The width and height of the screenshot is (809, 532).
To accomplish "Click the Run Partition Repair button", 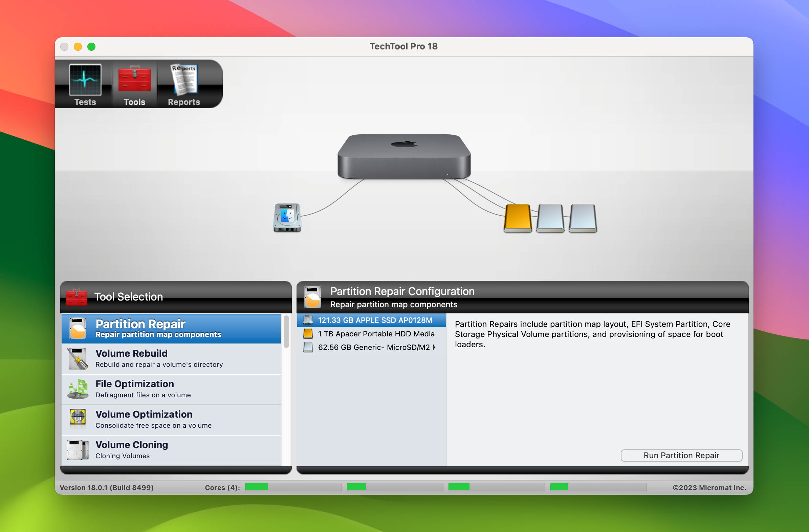I will (x=681, y=455).
